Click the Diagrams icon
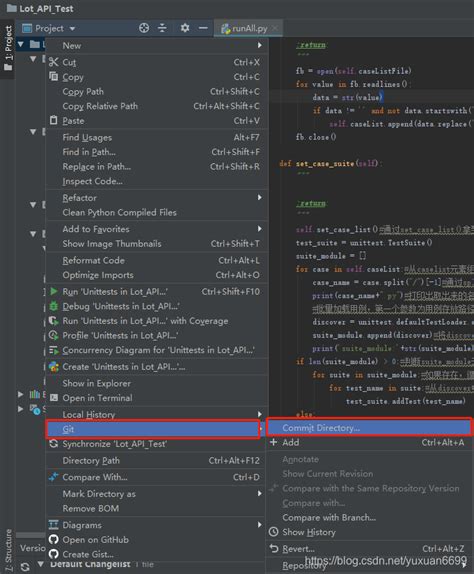The width and height of the screenshot is (474, 574). pyautogui.click(x=53, y=525)
